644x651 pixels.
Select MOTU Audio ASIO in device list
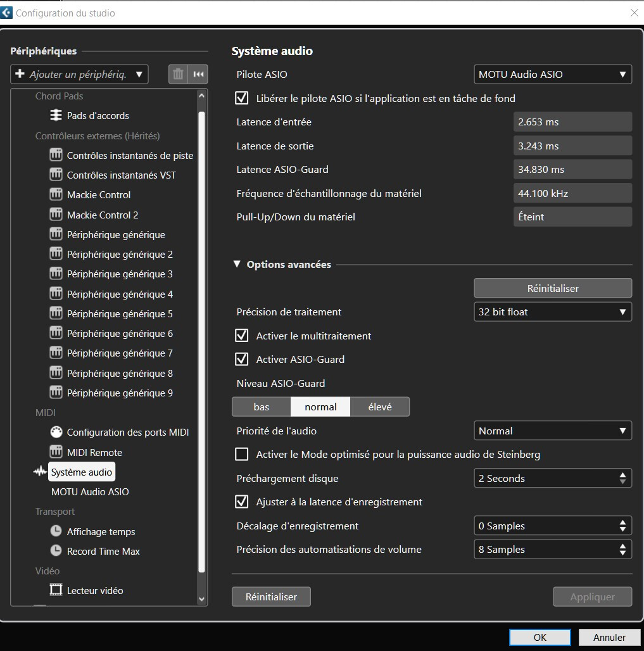coord(90,491)
